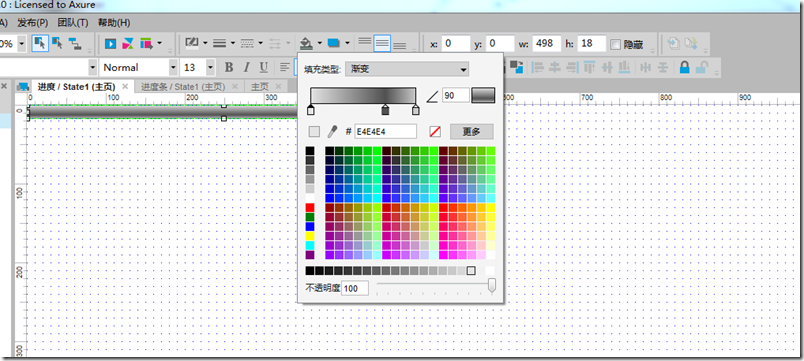Click the blue shadow rectangle icon
The height and width of the screenshot is (361, 804).
tap(334, 43)
